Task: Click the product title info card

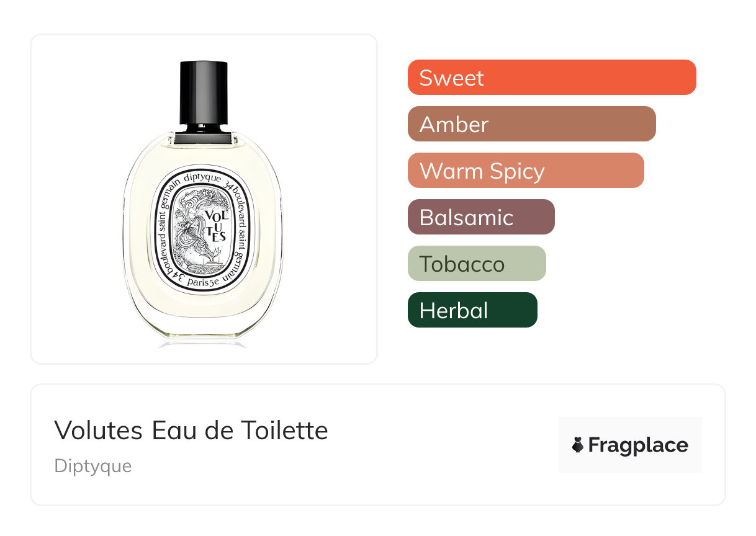Action: (x=378, y=445)
